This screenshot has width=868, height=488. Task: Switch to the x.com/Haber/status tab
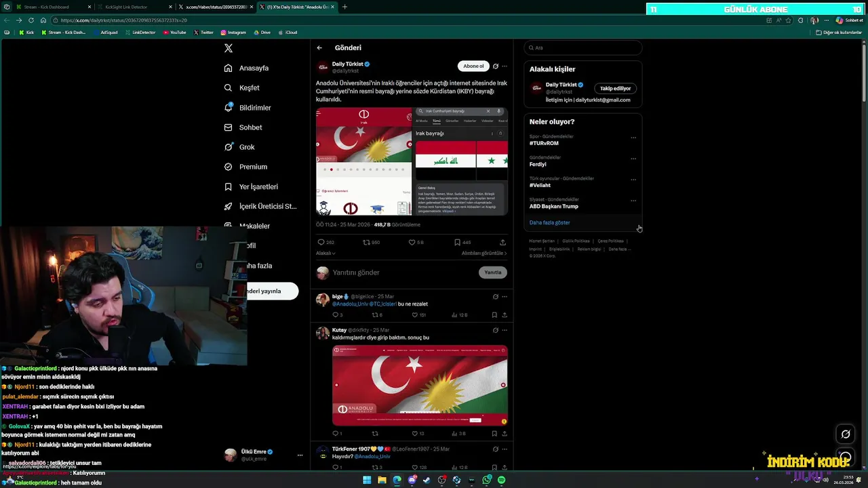tap(217, 7)
